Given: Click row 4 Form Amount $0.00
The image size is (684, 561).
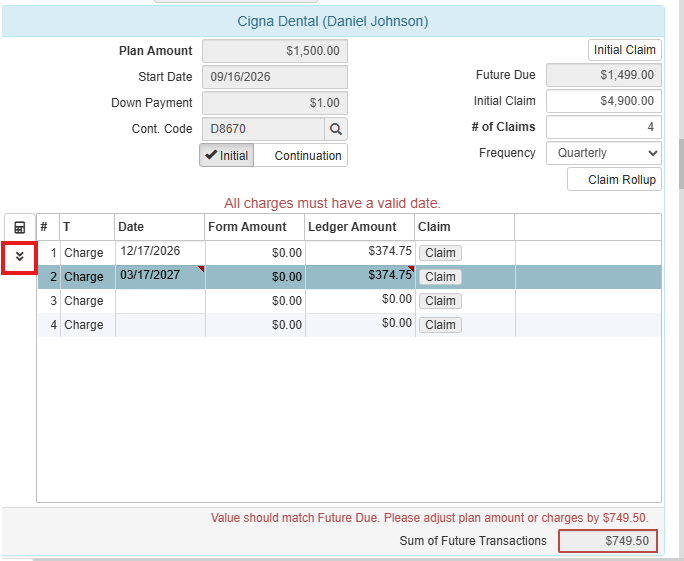Looking at the screenshot, I should click(255, 325).
